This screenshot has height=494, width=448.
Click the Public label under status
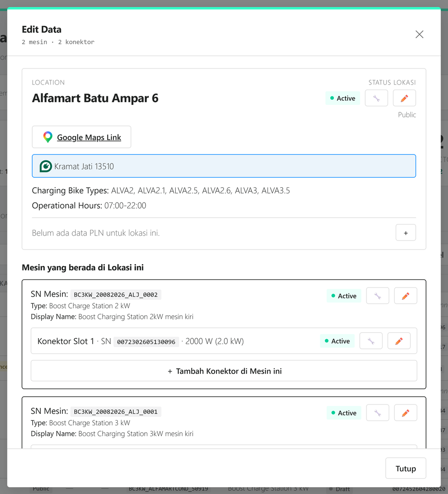pos(407,115)
